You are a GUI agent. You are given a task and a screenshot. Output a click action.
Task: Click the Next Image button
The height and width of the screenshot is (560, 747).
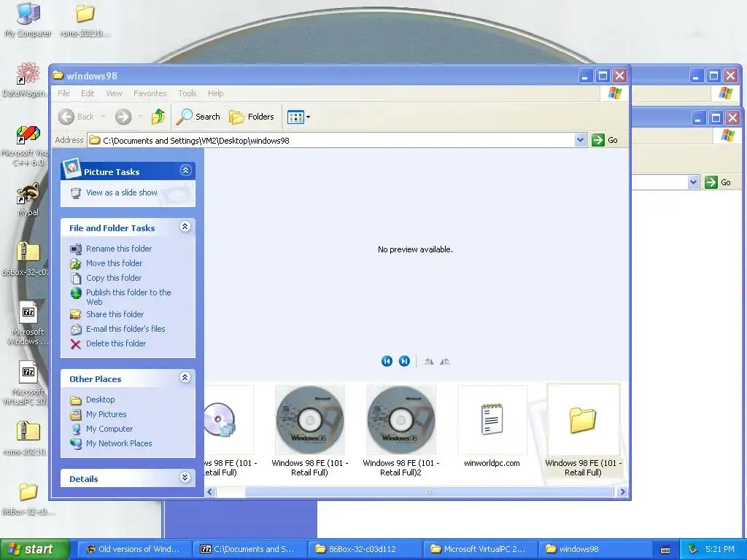tap(404, 362)
